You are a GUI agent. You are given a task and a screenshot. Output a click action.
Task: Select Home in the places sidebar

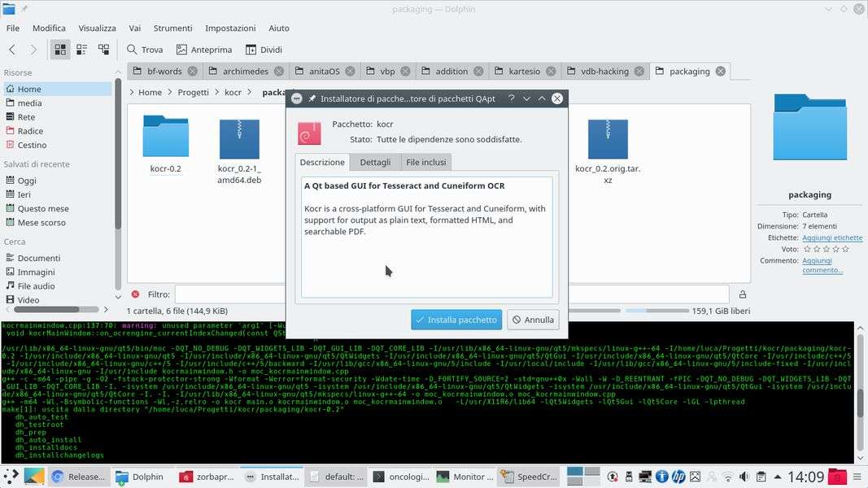(x=58, y=89)
